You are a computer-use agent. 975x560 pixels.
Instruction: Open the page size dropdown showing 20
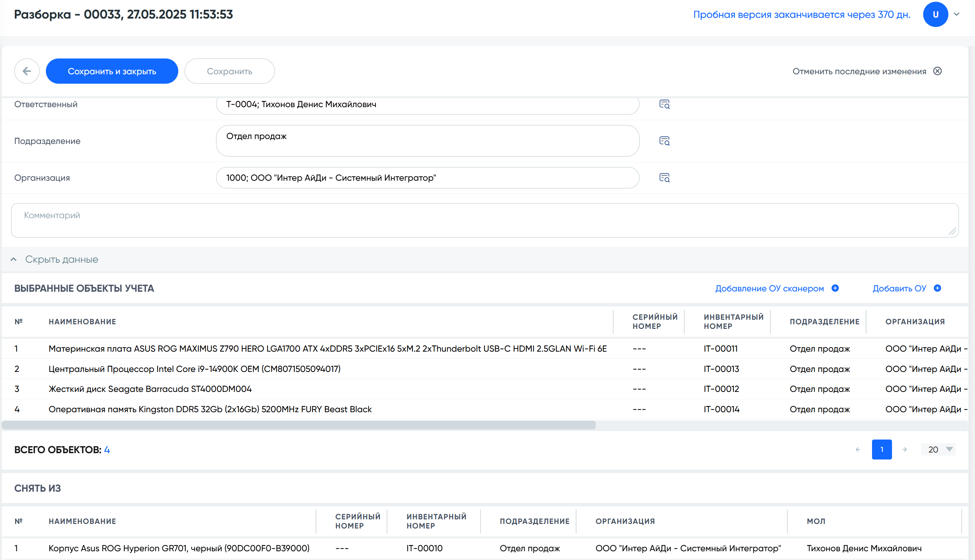coord(939,449)
